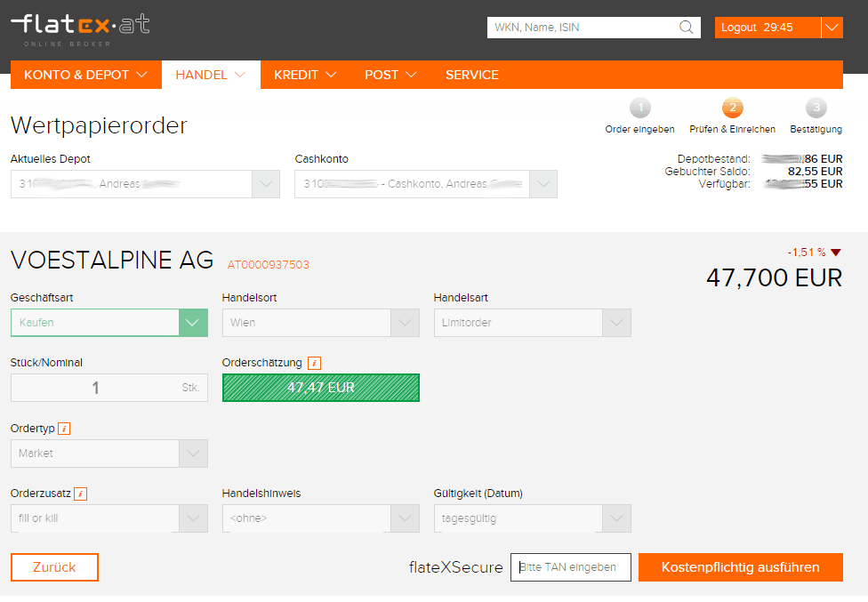Click the ISIN link AT0000937503

pyautogui.click(x=268, y=265)
